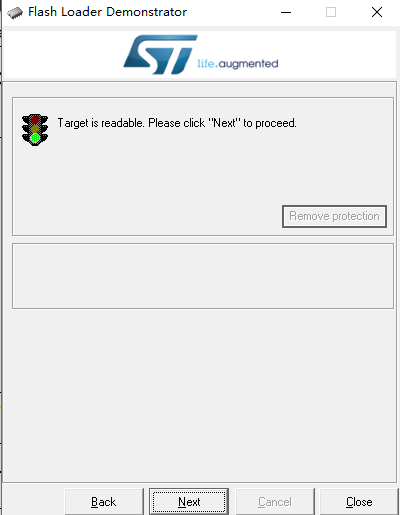Click the grayed-out maximize window icon
400x515 pixels.
click(331, 12)
